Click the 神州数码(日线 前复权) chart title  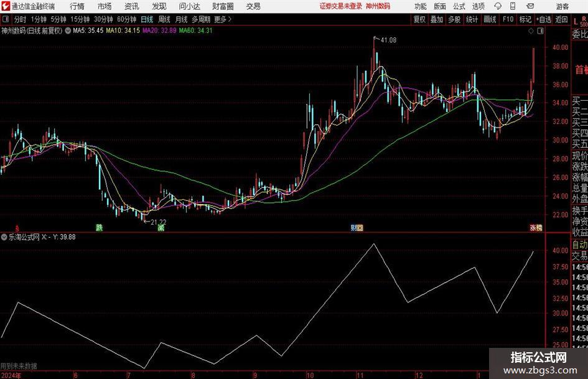[32, 30]
